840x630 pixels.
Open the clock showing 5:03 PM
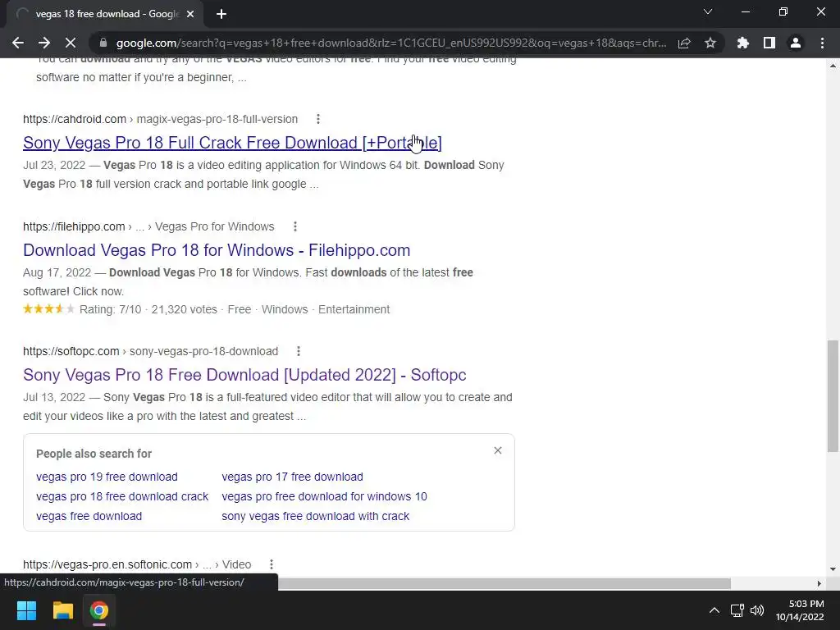point(800,610)
